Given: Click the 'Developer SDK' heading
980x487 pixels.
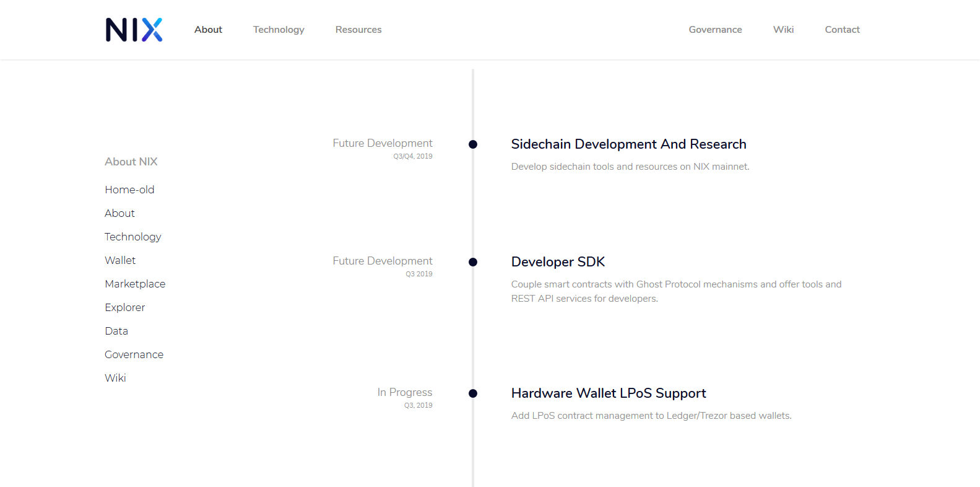Looking at the screenshot, I should 558,262.
